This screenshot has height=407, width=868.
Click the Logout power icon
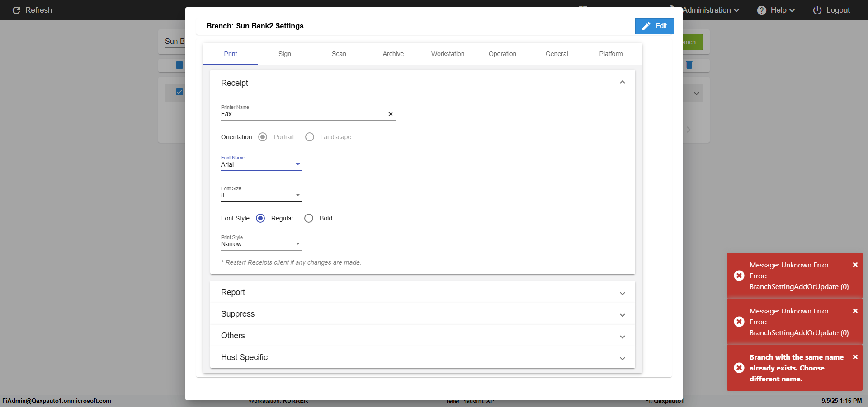(817, 10)
